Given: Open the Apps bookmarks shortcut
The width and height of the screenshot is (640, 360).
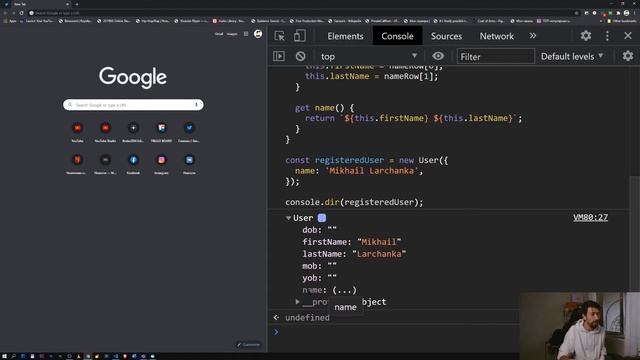Looking at the screenshot, I should 10,21.
